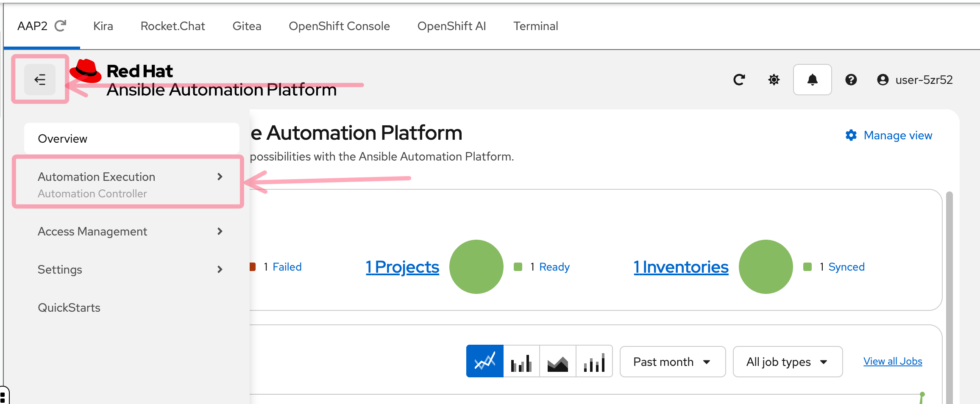Click the Manage view gear link
Image resolution: width=980 pixels, height=404 pixels.
pyautogui.click(x=889, y=135)
